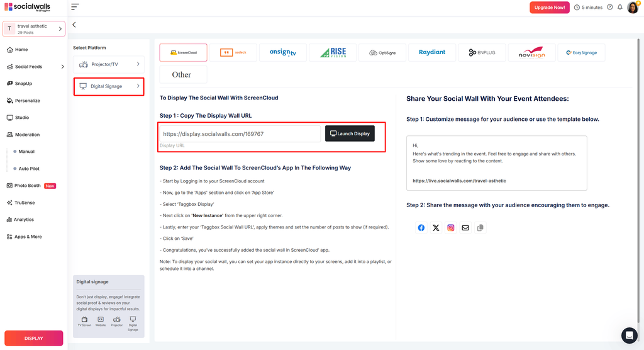Go to Home in sidebar
Image resolution: width=644 pixels, height=350 pixels.
click(17, 49)
